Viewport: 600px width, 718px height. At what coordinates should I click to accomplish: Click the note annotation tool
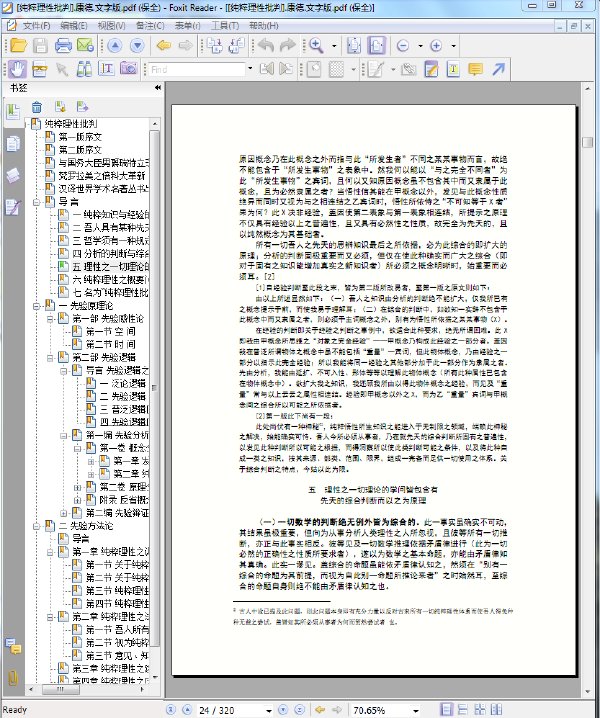point(431,69)
